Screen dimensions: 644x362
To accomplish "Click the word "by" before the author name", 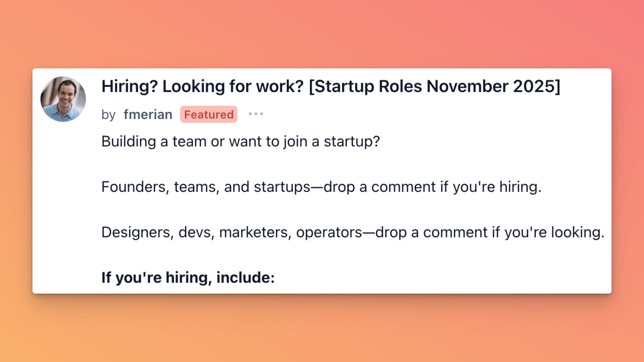I will (x=108, y=115).
